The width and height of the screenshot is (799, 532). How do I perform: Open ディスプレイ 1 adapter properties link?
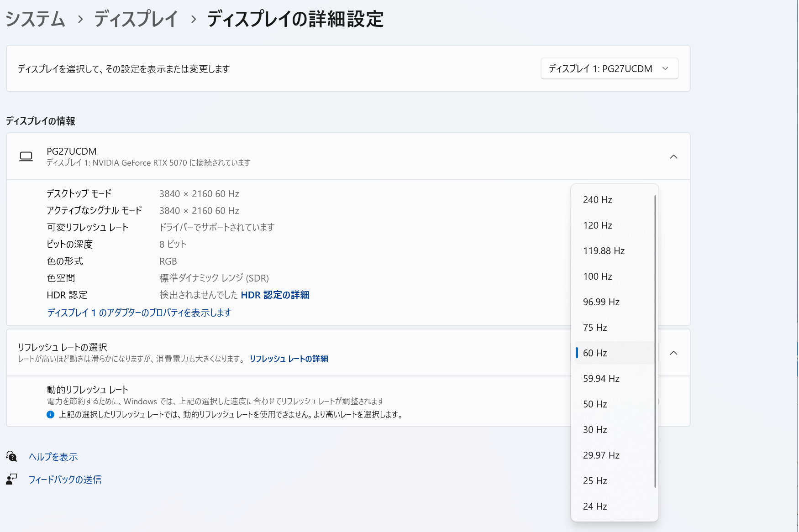pos(139,313)
